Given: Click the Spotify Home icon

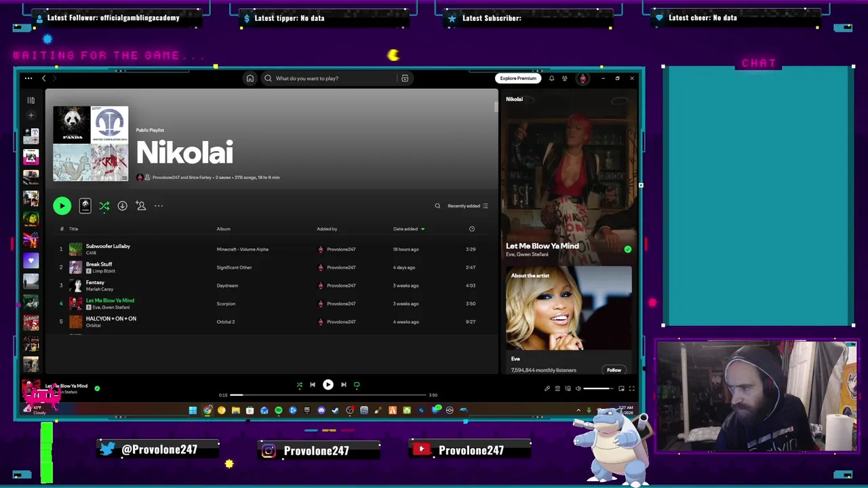Looking at the screenshot, I should tap(250, 79).
